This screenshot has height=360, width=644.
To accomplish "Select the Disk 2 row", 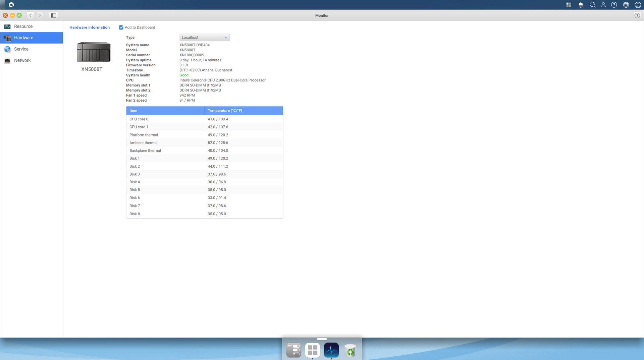I will [x=205, y=167].
